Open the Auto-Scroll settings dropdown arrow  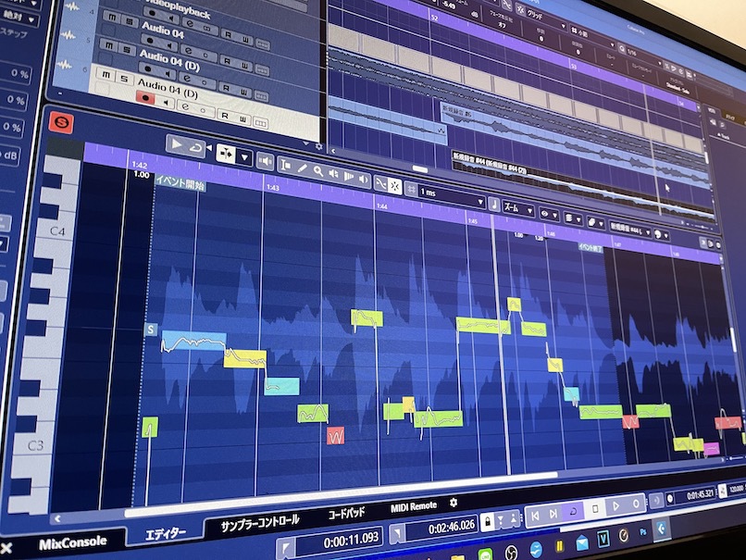[244, 157]
